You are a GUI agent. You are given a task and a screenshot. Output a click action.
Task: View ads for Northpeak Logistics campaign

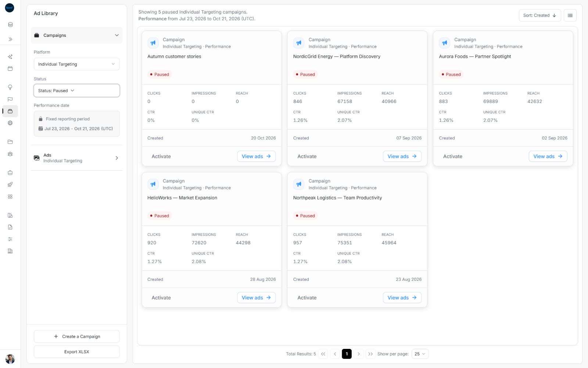402,298
